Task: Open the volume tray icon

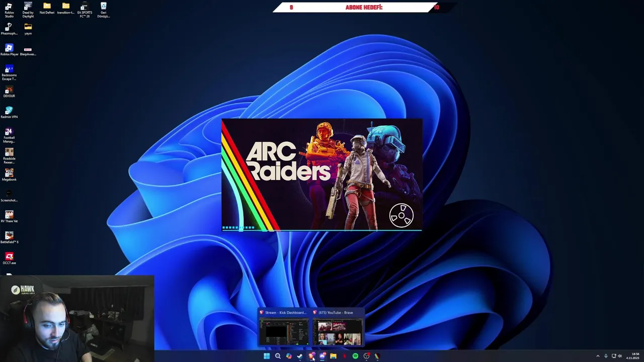Action: [620, 356]
